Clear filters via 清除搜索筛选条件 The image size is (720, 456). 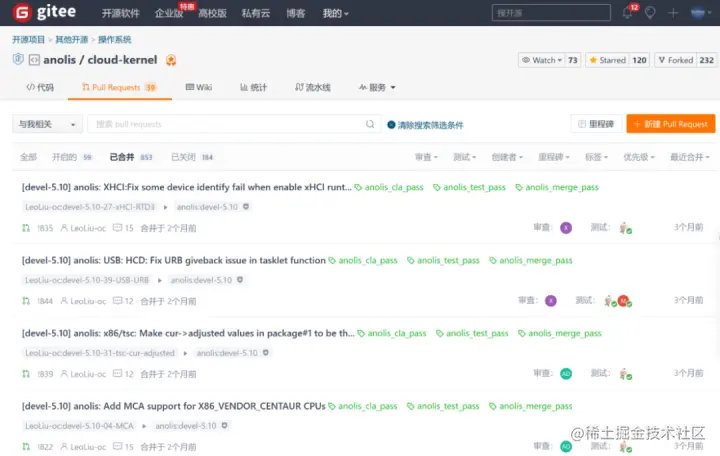tap(425, 125)
